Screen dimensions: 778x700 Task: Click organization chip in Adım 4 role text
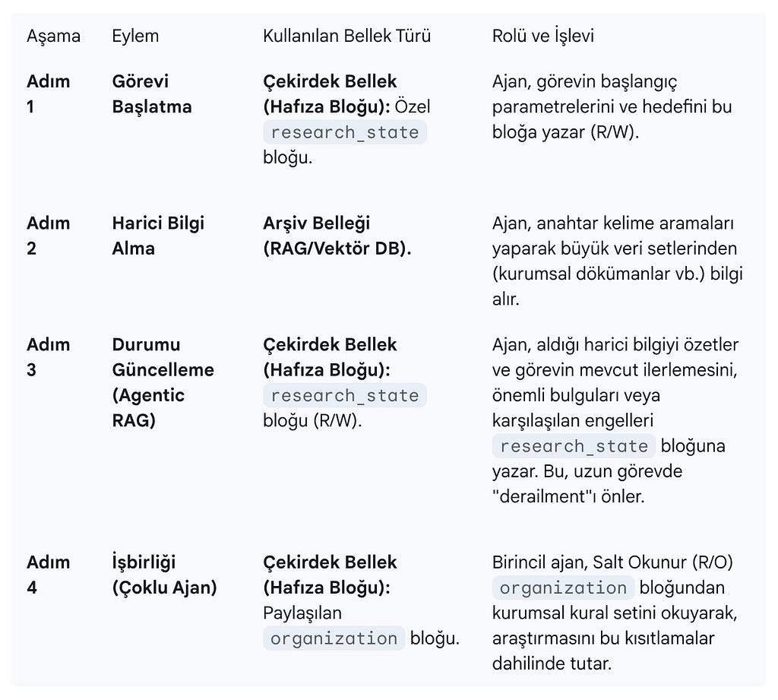coord(563,588)
